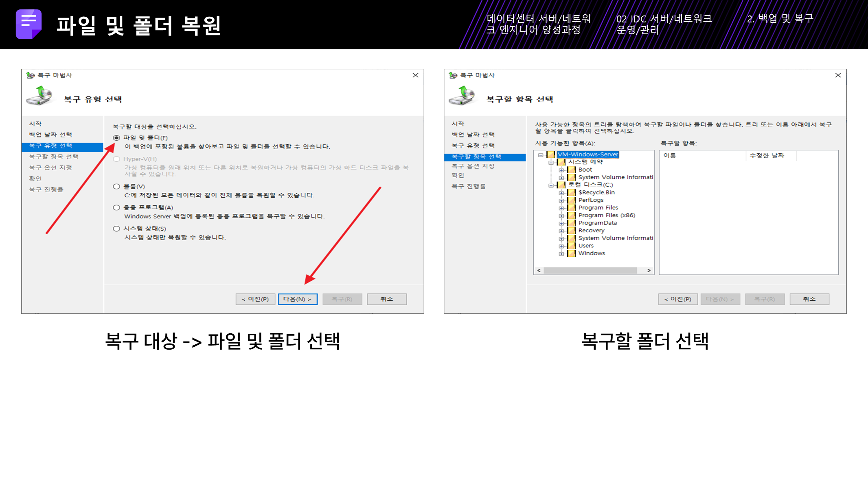Click the Program Files folder icon
Image resolution: width=868 pixels, height=489 pixels.
pos(572,208)
